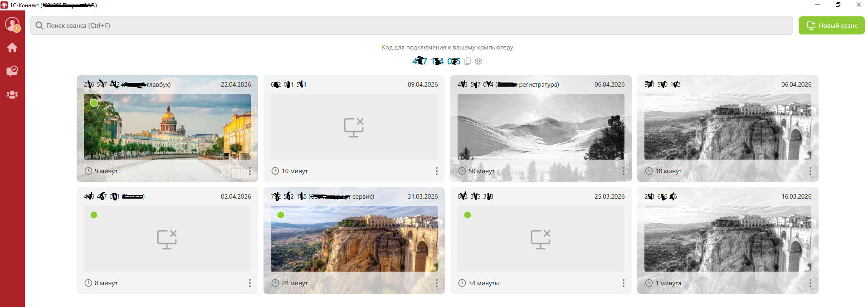Click disconnected monitor icon in 09.04.2026 session

(x=354, y=127)
